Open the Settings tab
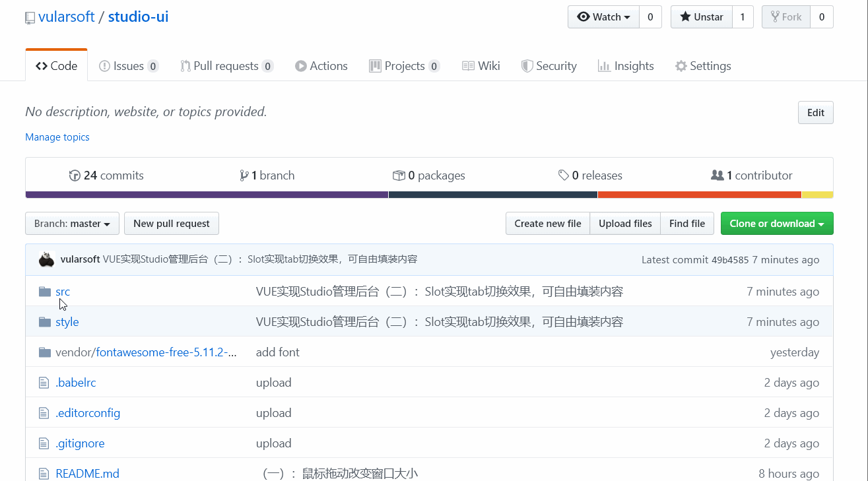Viewport: 868px width, 481px height. pos(703,66)
